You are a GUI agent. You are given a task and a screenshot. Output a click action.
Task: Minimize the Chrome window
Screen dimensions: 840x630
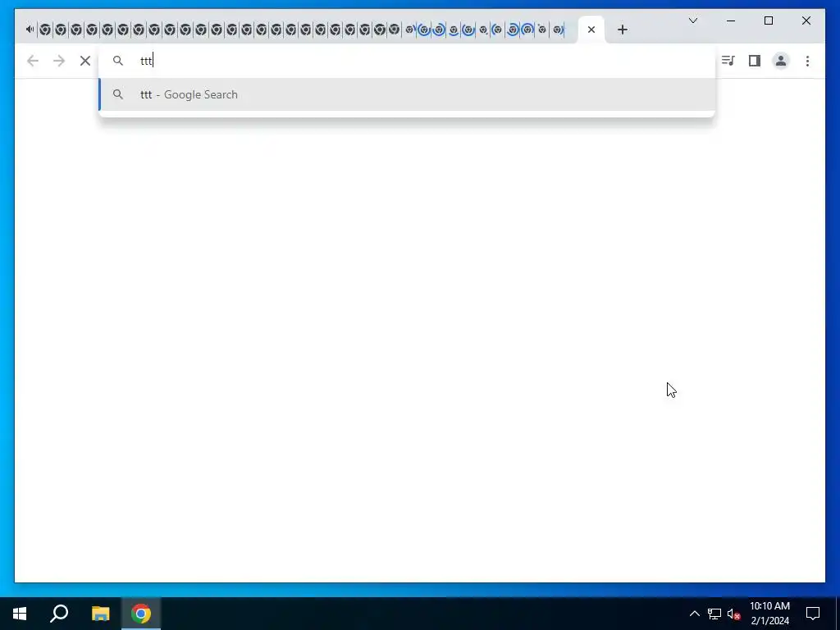point(731,21)
